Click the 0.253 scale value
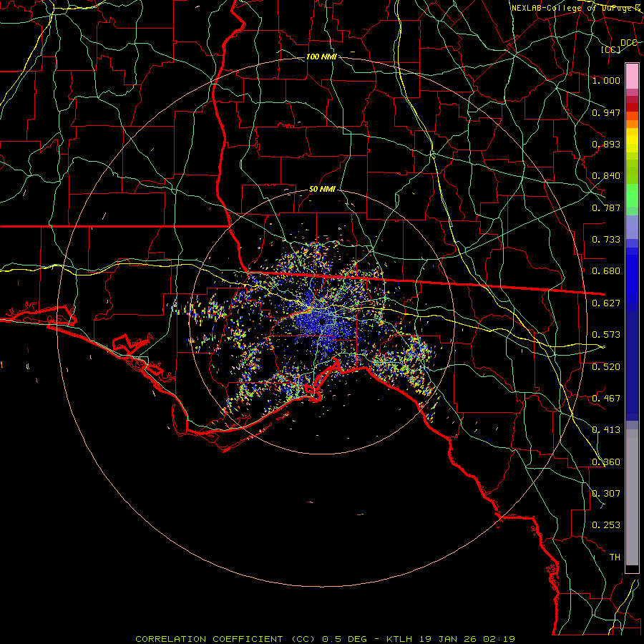This screenshot has height=644, width=644. (606, 525)
